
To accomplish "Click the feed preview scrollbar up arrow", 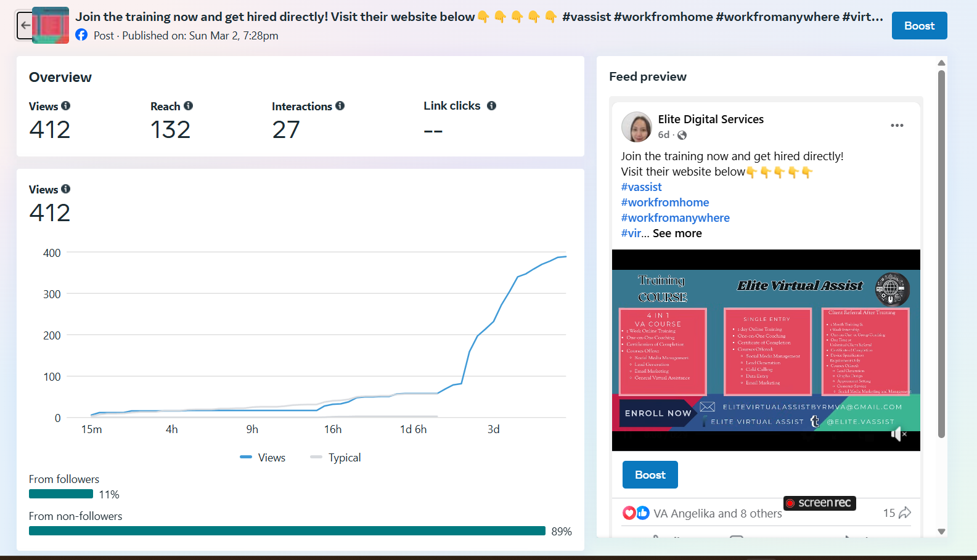I will 941,63.
